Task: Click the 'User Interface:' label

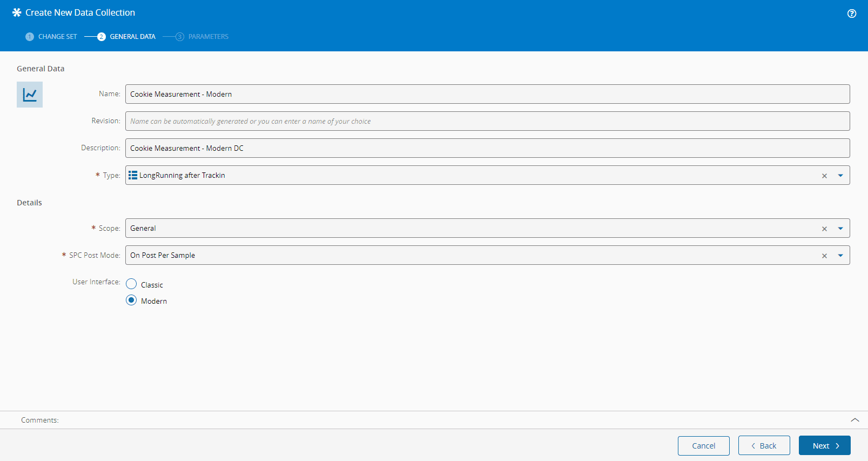Action: pyautogui.click(x=97, y=282)
